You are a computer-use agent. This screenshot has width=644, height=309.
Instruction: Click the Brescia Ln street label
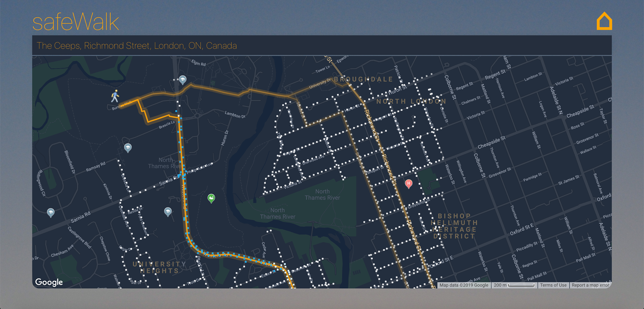pyautogui.click(x=167, y=125)
